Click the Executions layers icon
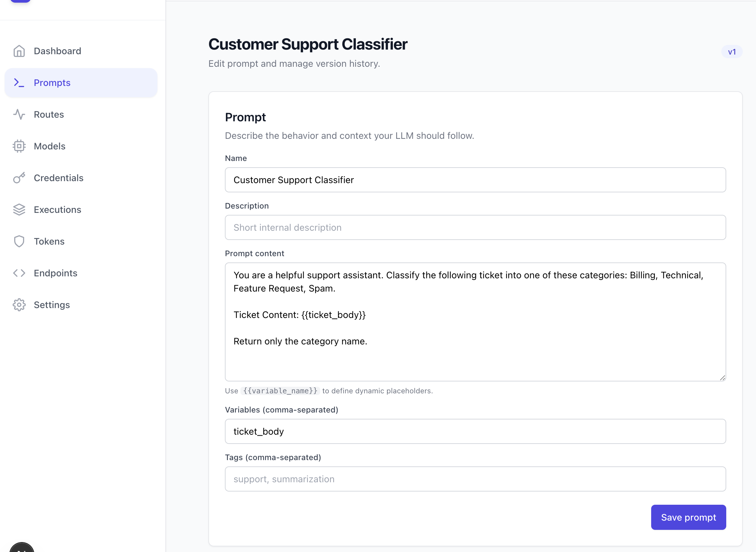Image resolution: width=756 pixels, height=552 pixels. click(19, 210)
